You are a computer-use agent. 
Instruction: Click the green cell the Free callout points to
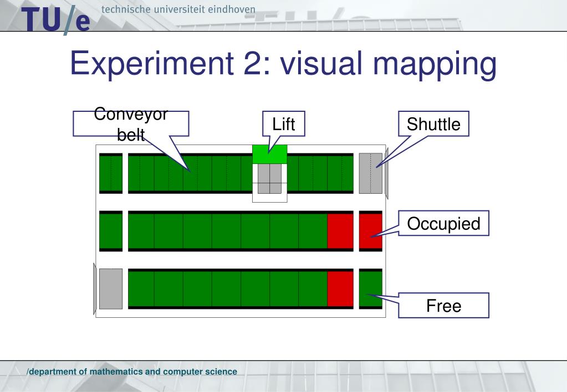click(371, 288)
